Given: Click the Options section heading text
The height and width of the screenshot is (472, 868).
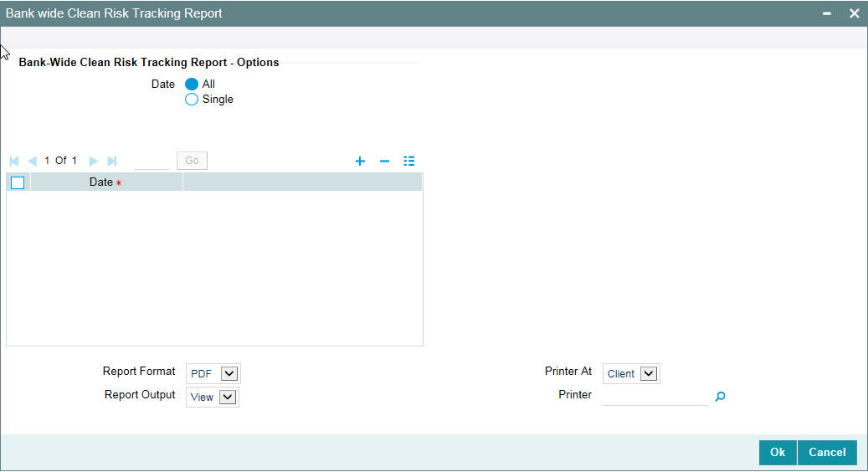Looking at the screenshot, I should (x=149, y=63).
